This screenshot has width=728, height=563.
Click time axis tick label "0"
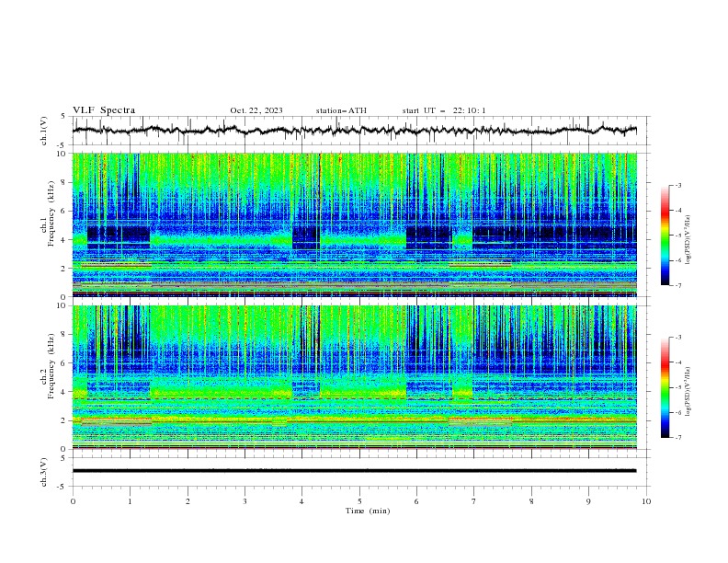[73, 501]
